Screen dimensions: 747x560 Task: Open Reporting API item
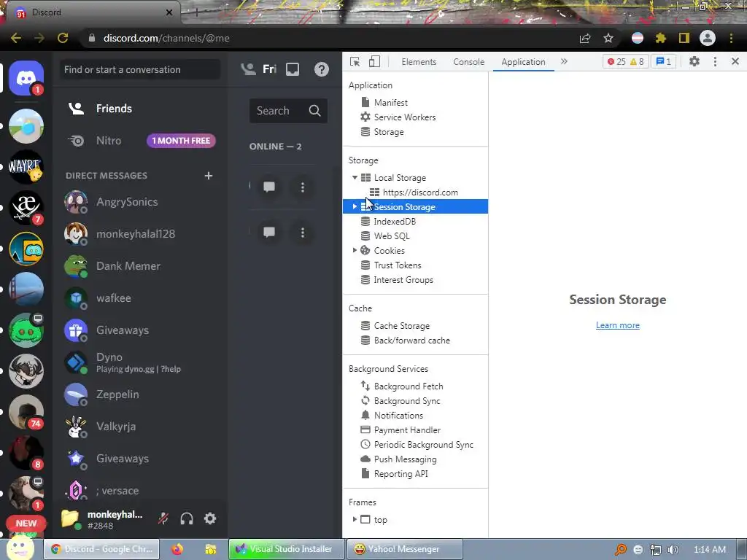[395, 474]
